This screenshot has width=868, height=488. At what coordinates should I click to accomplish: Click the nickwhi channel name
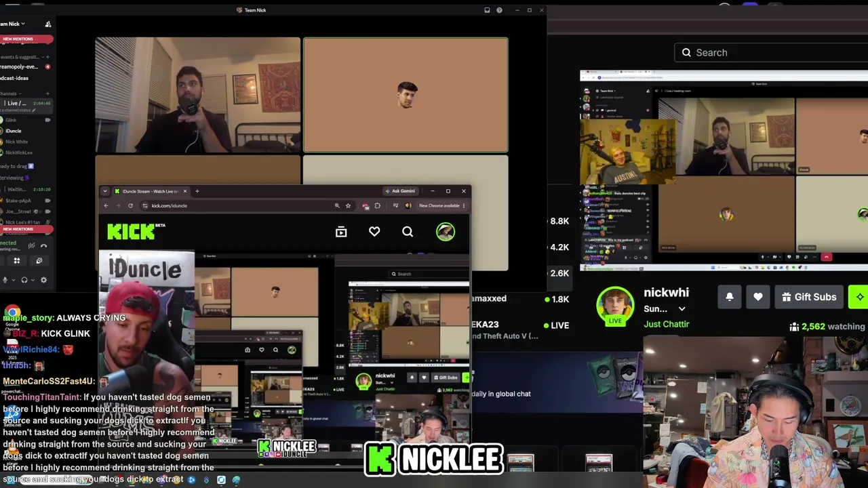tap(667, 292)
